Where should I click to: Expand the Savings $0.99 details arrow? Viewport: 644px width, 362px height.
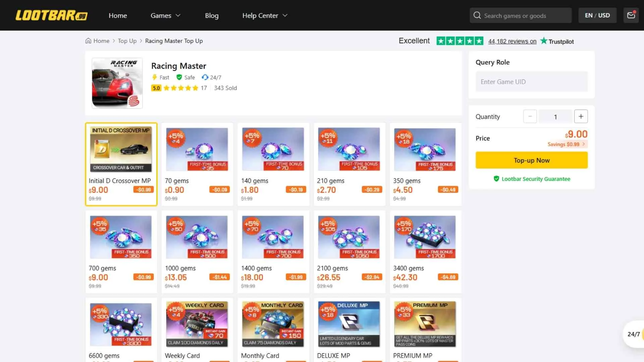[584, 144]
